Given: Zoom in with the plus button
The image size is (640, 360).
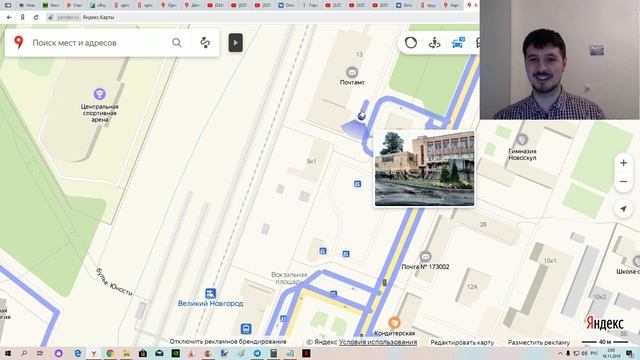Looking at the screenshot, I should (623, 163).
